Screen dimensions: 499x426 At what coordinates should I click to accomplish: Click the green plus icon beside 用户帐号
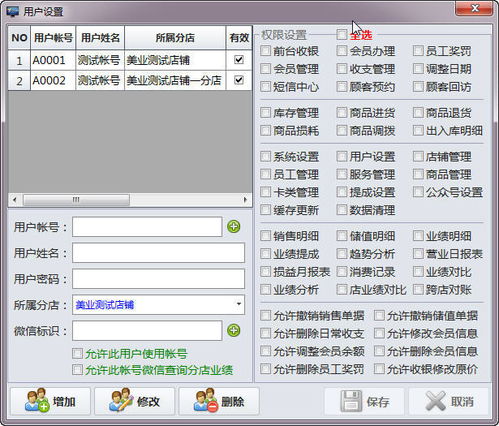pos(234,227)
